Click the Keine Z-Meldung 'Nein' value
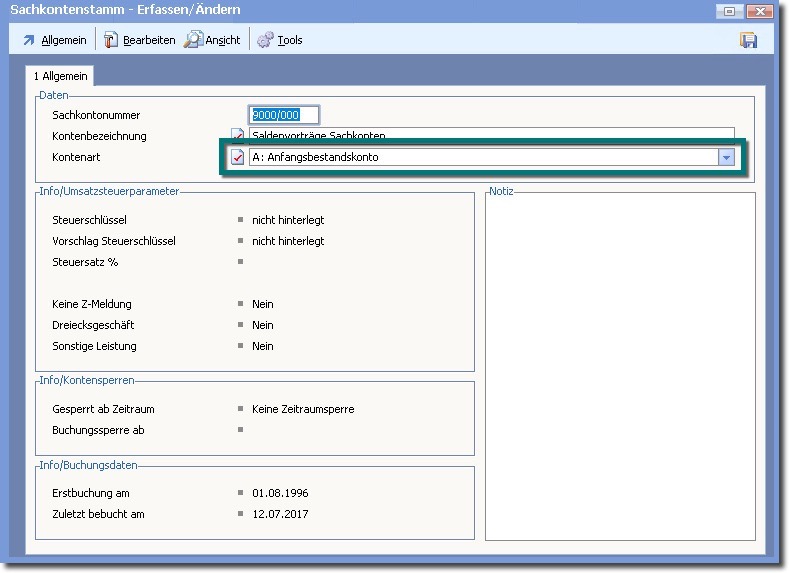 point(263,304)
